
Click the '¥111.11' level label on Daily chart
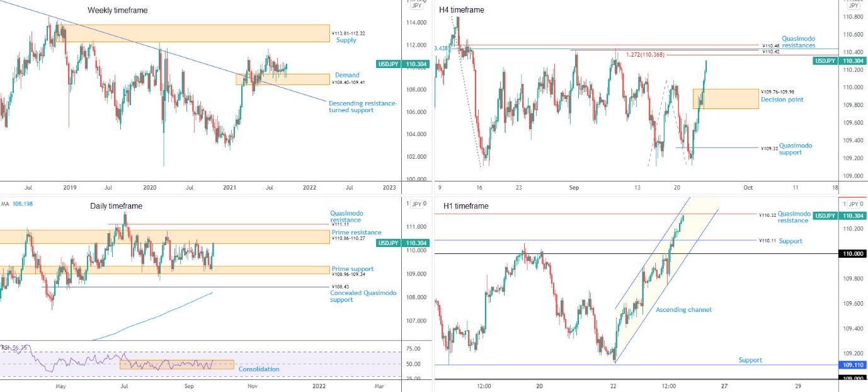tap(340, 225)
